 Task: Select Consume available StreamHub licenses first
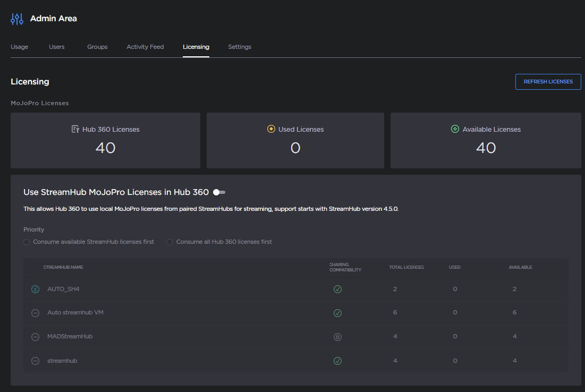[27, 242]
